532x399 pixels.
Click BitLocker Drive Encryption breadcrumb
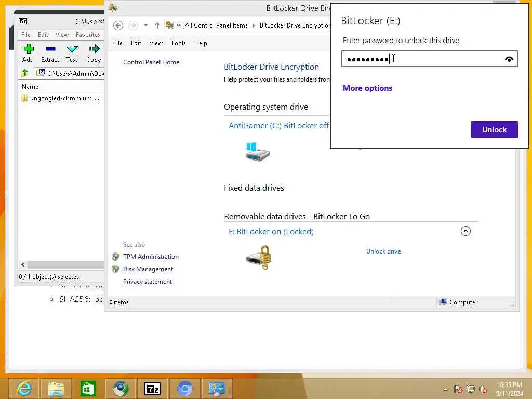click(295, 25)
